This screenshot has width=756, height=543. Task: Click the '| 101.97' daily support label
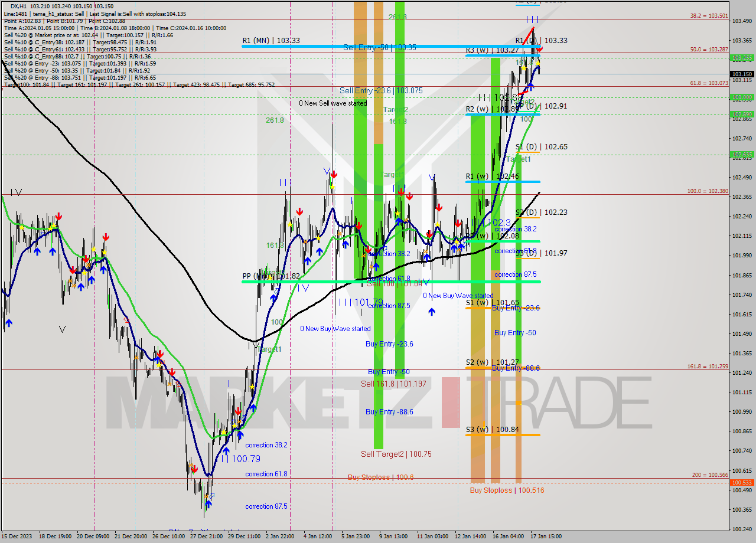[x=553, y=253]
